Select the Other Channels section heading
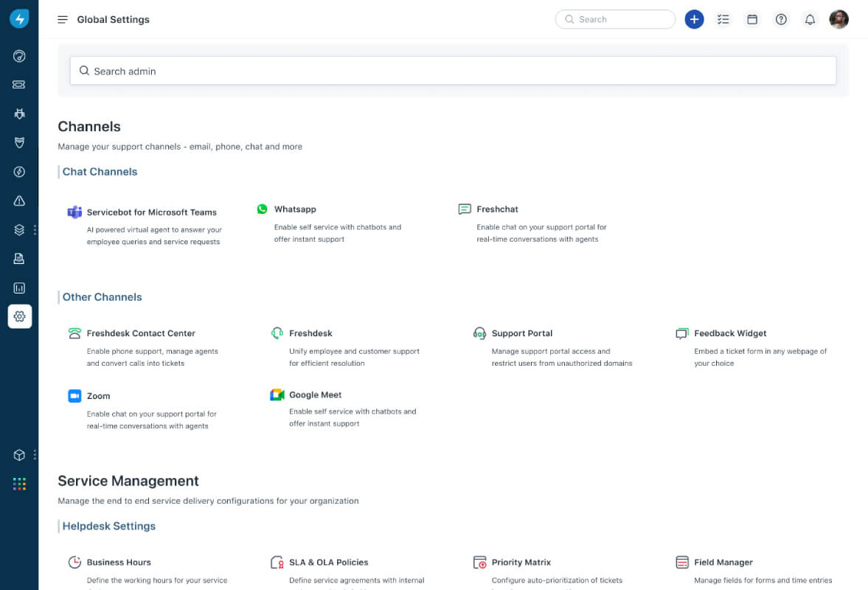Screen dimensions: 868x590 pos(102,297)
